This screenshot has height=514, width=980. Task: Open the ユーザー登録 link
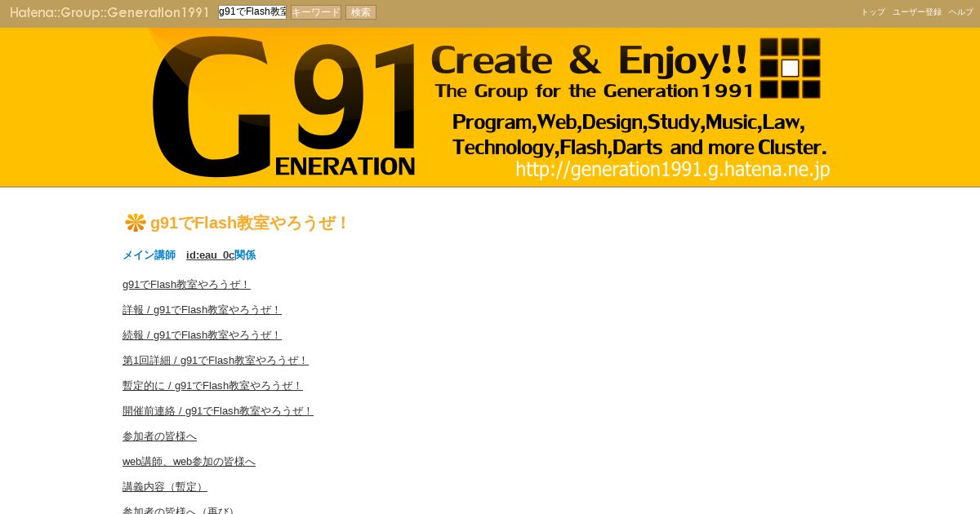[917, 12]
